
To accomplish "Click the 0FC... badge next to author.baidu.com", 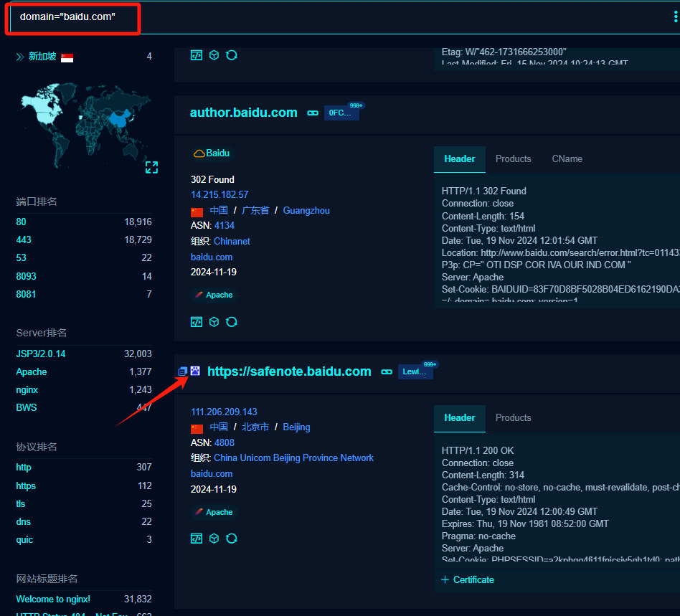I will click(341, 113).
